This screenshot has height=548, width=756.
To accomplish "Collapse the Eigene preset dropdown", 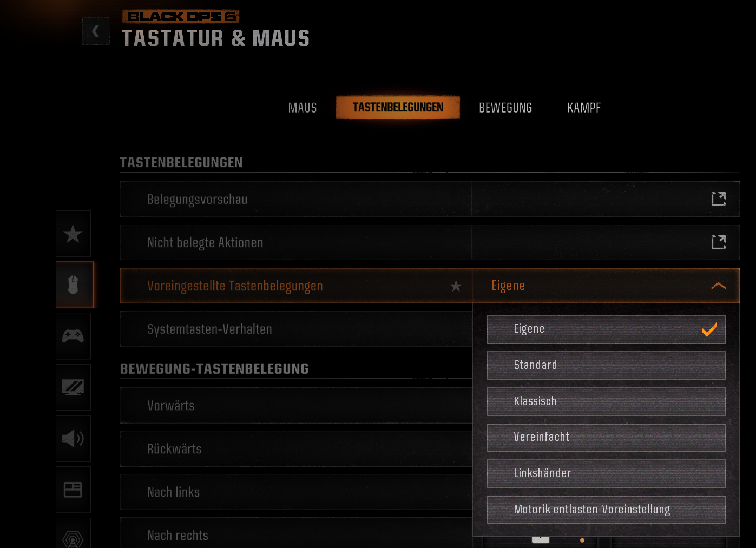I will click(x=606, y=286).
